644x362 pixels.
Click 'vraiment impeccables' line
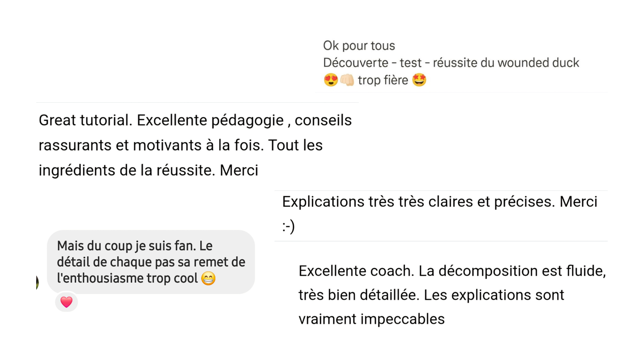(372, 319)
